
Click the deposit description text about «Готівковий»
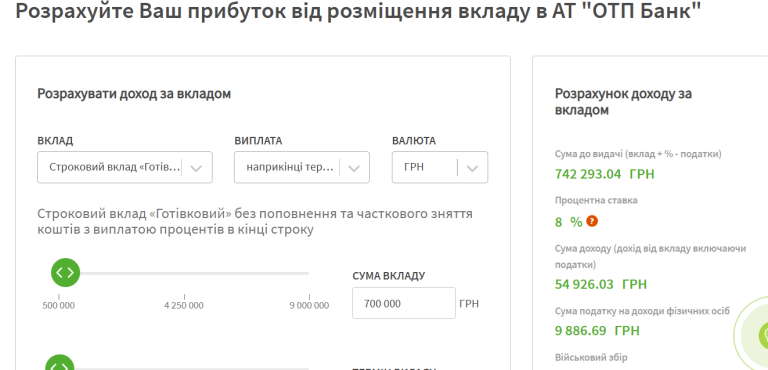[x=255, y=222]
